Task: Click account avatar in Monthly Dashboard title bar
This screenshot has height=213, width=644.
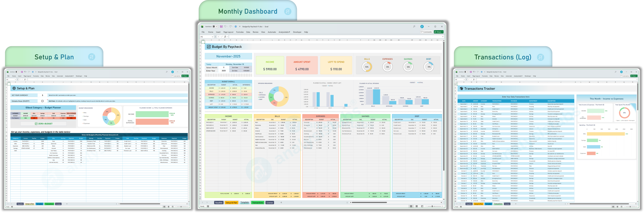Action: pyautogui.click(x=422, y=27)
